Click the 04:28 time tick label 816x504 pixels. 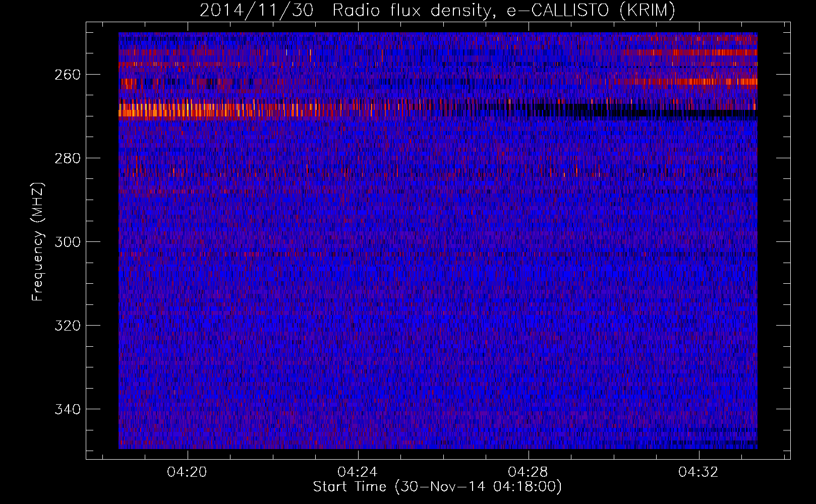pos(529,472)
